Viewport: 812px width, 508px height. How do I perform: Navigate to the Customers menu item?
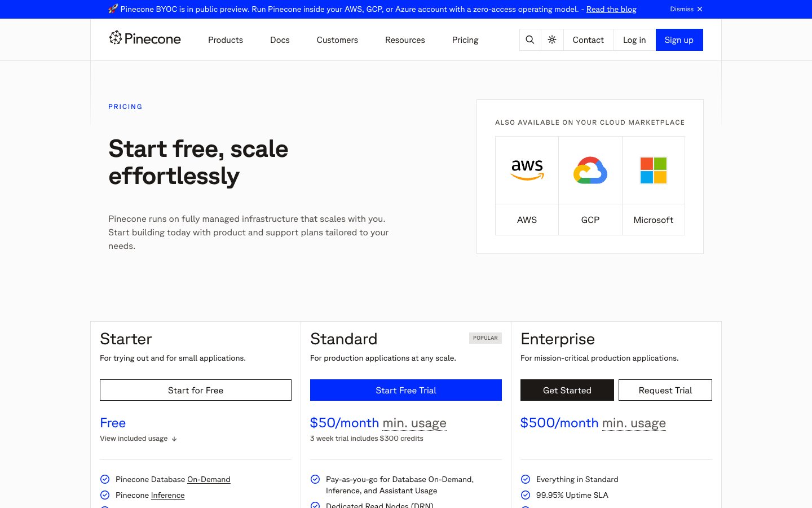tap(337, 40)
